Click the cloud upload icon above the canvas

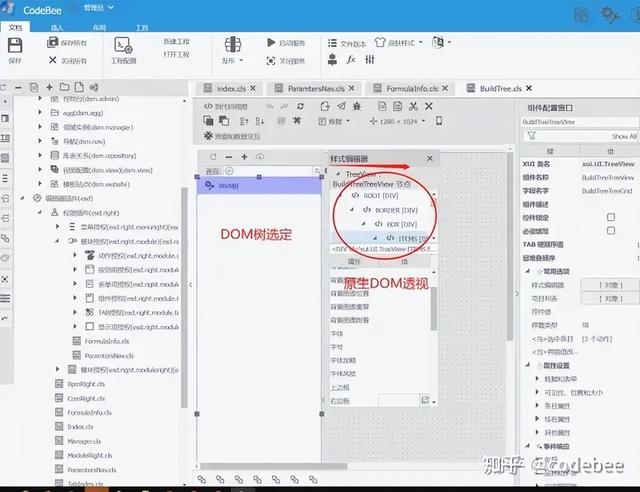260,156
